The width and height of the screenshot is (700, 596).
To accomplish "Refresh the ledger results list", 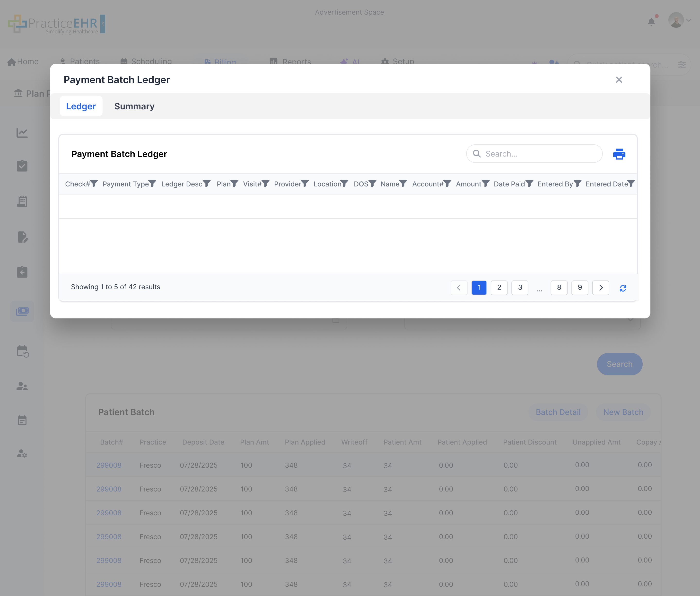I will [x=623, y=288].
